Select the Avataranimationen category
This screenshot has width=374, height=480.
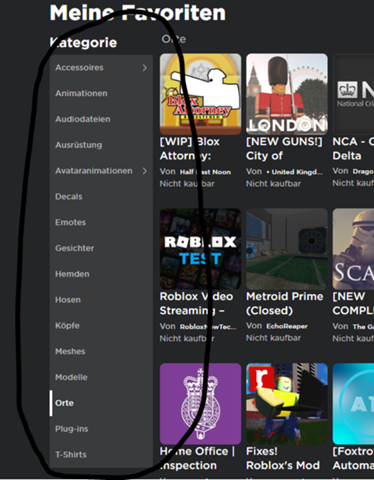pyautogui.click(x=101, y=171)
